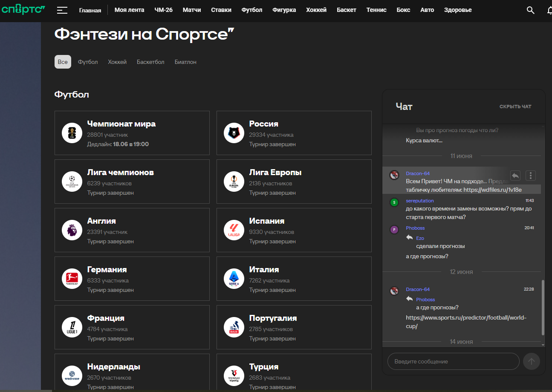Select the Хоккей filter tab under the title
552x392 pixels.
point(117,62)
